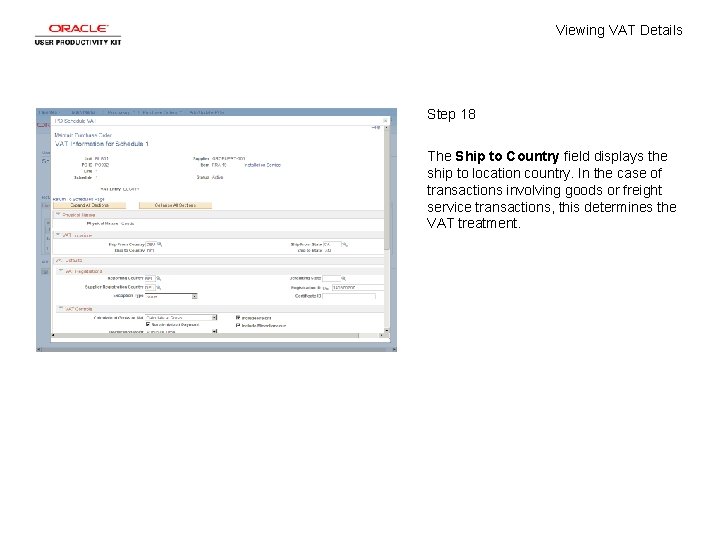Click the Add/Update POs breadcrumb in background
The image size is (720, 540).
(x=207, y=112)
